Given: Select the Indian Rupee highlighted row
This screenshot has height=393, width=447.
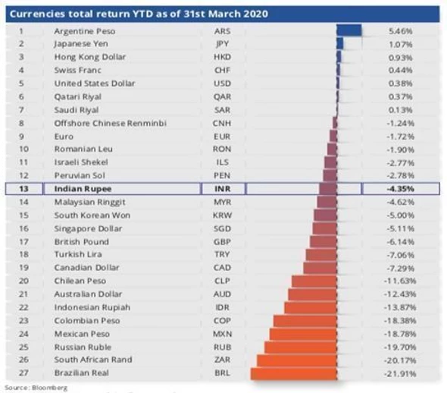Looking at the screenshot, I should tap(222, 189).
